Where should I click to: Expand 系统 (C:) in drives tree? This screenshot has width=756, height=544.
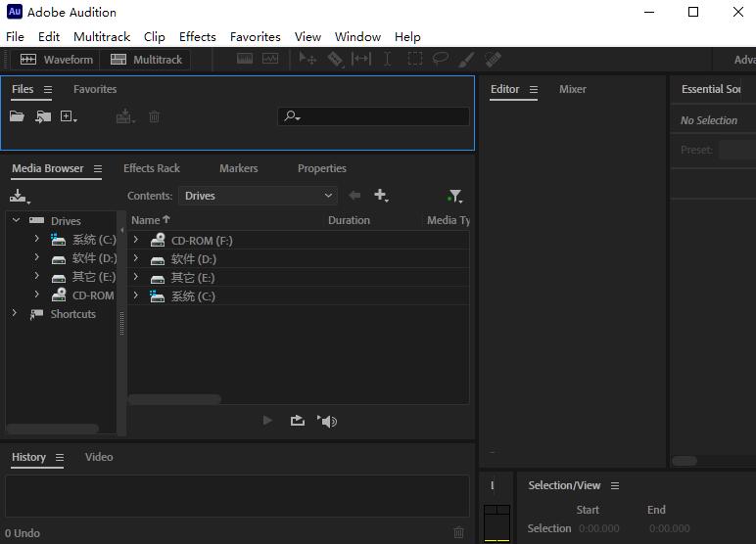(36, 239)
